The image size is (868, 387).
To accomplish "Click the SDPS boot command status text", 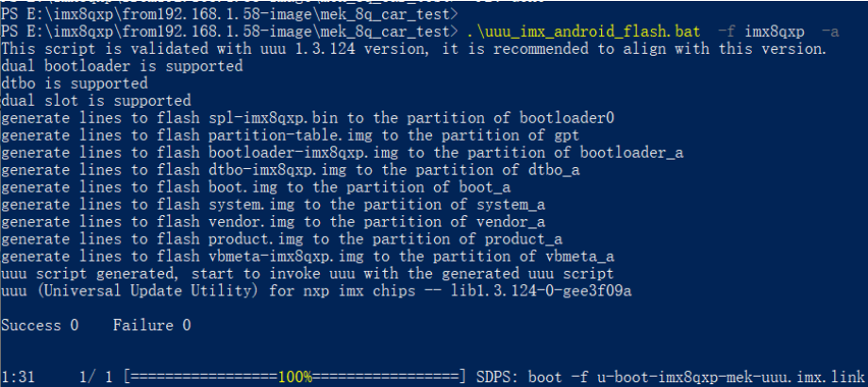I will pyautogui.click(x=672, y=377).
